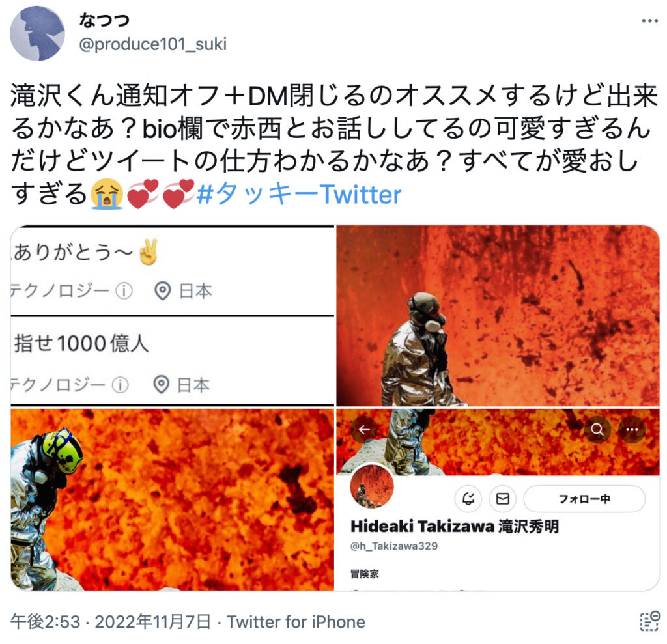The image size is (667, 644).
Task: Click the Twitter for iPhone source link
Action: point(296,622)
